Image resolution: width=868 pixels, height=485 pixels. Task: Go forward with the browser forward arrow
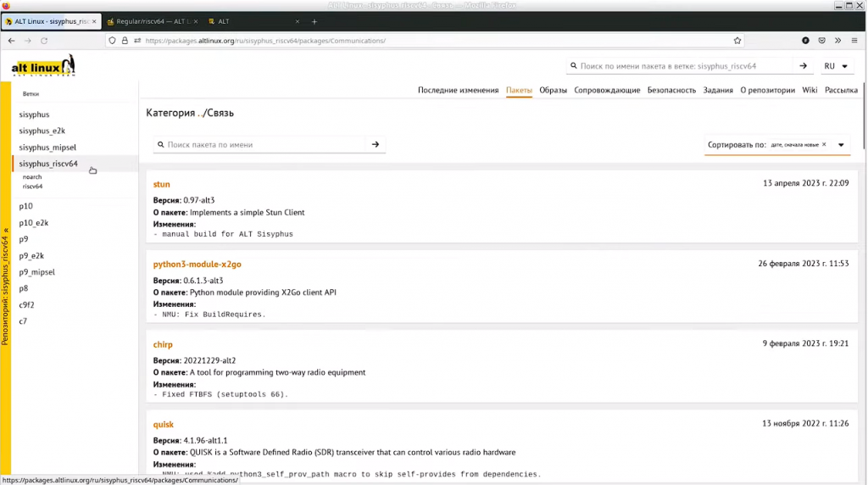tap(28, 41)
